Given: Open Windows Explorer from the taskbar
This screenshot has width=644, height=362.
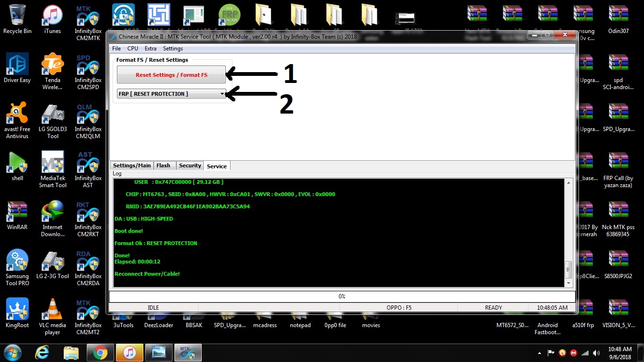Looking at the screenshot, I should click(x=71, y=353).
